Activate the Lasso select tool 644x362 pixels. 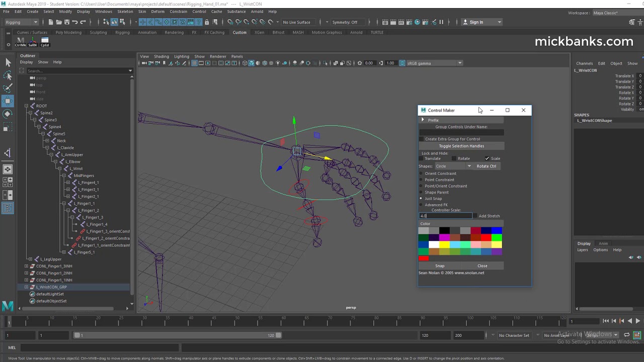coord(8,76)
